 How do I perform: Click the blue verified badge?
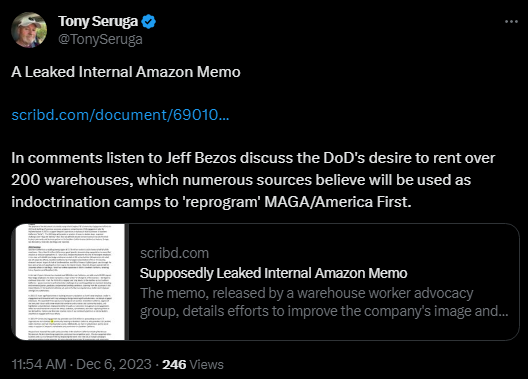tap(148, 22)
